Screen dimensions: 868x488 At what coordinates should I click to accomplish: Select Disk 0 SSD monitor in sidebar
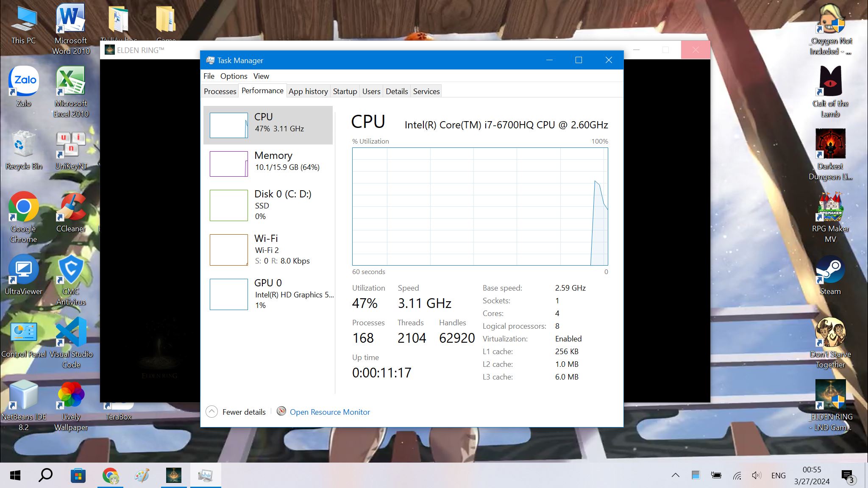click(269, 204)
